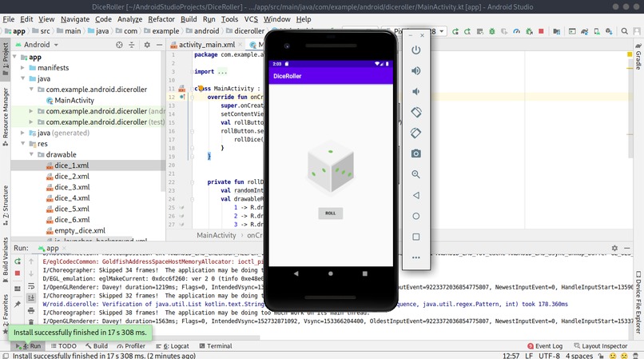Open the Device File Explorer panel
Viewport: 644px width, 359px height.
click(638, 302)
